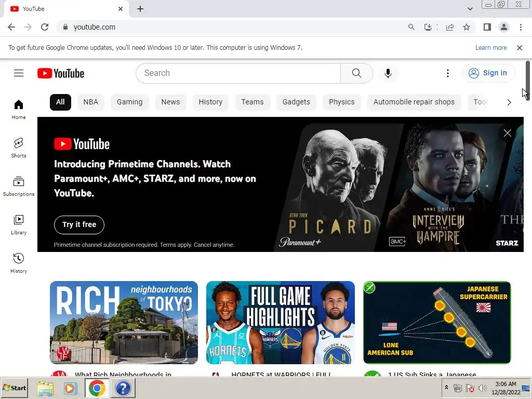Select Automobile repair shops chip
The height and width of the screenshot is (399, 532).
(414, 102)
